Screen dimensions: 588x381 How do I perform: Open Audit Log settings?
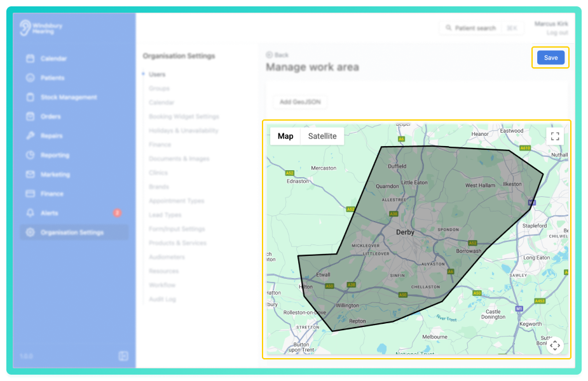(x=162, y=299)
